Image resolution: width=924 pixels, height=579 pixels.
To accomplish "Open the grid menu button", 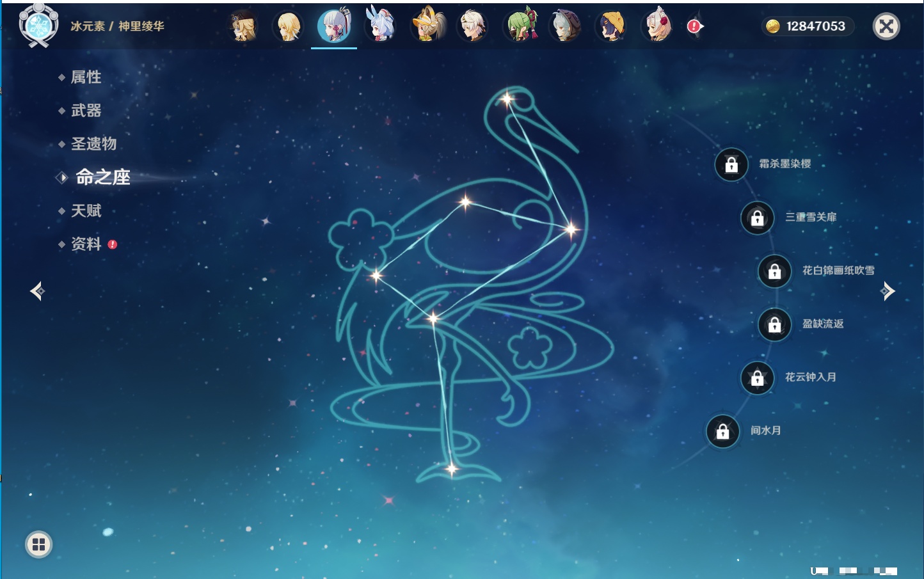I will 38,544.
